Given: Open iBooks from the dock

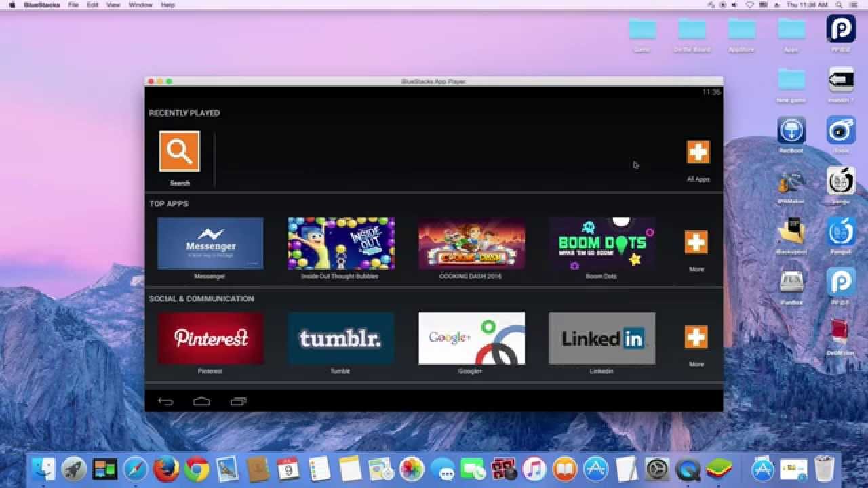Looking at the screenshot, I should (565, 469).
